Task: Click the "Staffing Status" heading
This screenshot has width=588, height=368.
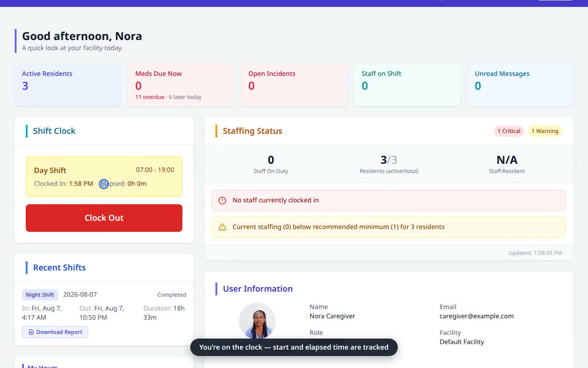Action: [x=253, y=131]
